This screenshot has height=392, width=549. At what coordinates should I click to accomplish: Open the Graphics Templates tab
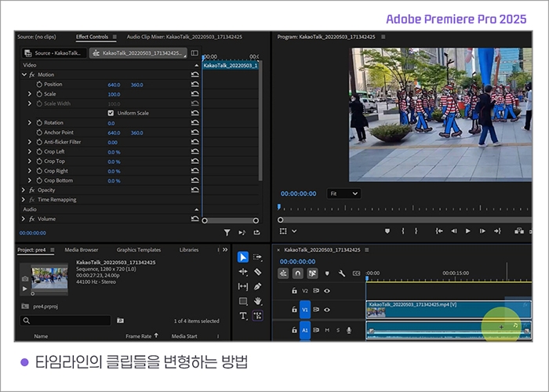click(139, 249)
